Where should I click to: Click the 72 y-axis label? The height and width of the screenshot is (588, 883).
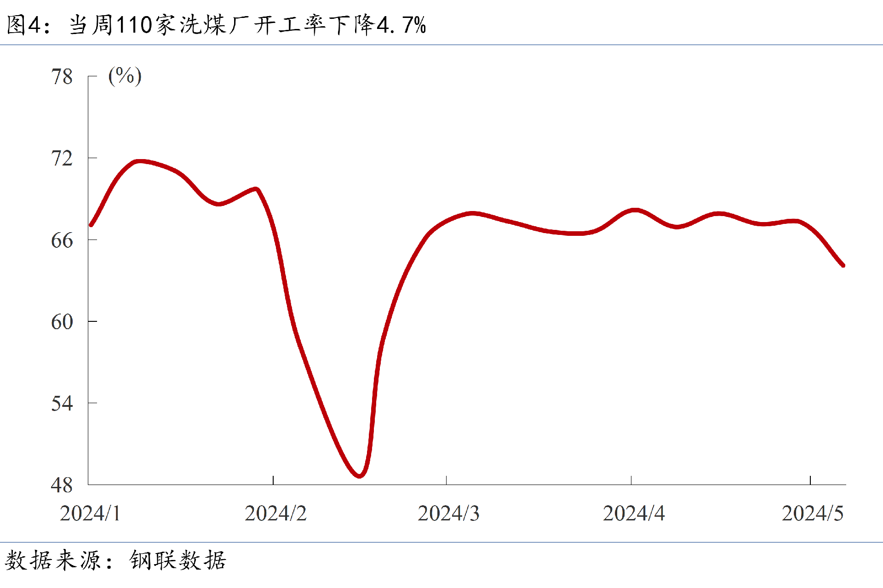(x=62, y=159)
